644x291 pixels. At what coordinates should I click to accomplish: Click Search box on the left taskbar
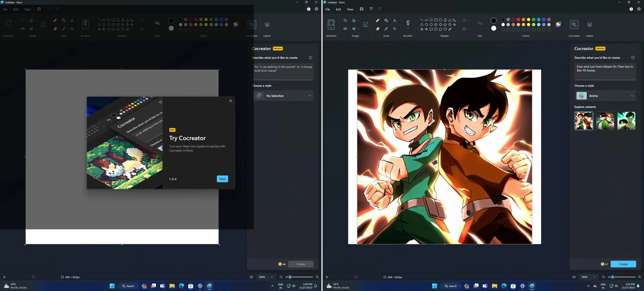(128, 286)
